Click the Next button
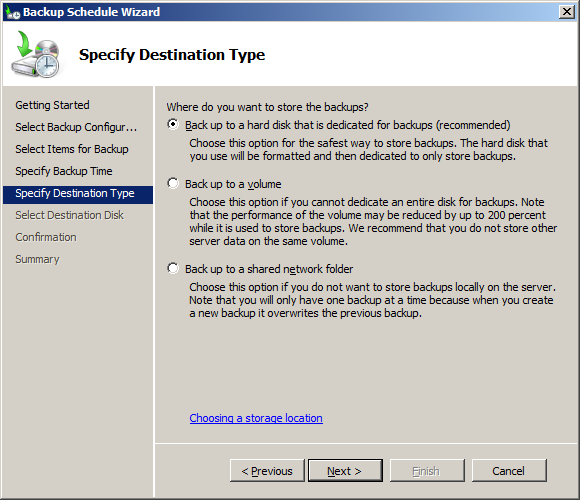The height and width of the screenshot is (500, 580). pyautogui.click(x=345, y=470)
